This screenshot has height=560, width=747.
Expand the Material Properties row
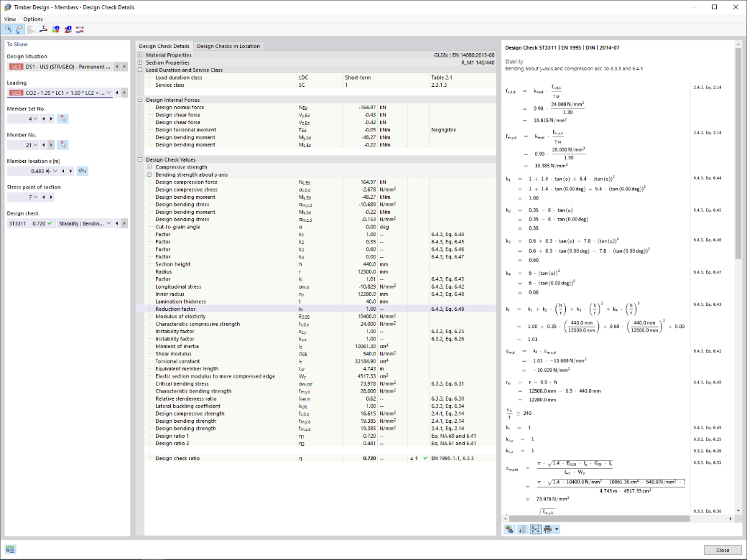(140, 55)
